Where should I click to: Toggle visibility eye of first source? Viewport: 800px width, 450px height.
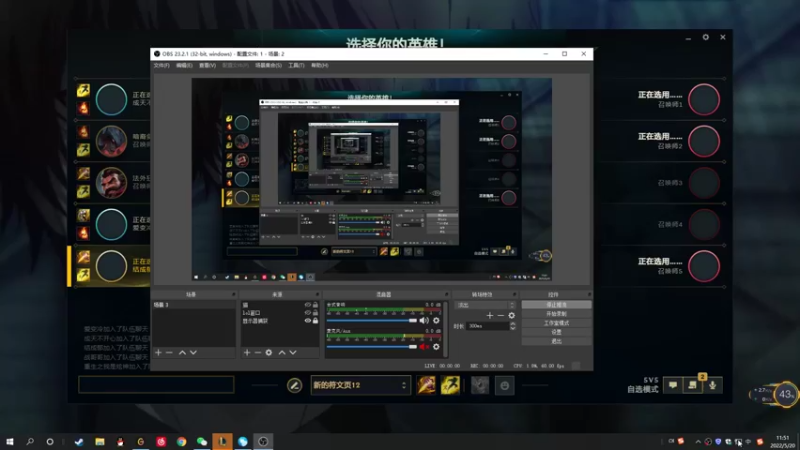(308, 305)
